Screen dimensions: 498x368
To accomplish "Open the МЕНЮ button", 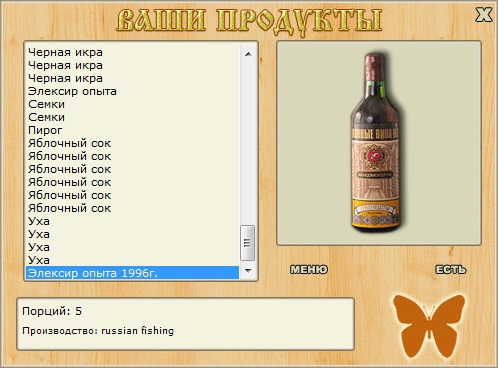I will tap(309, 269).
